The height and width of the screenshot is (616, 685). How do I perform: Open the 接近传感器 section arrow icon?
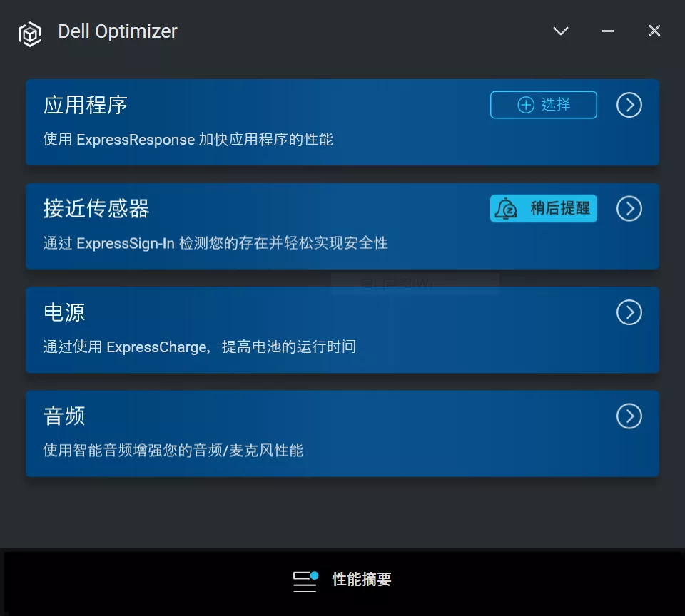point(629,209)
